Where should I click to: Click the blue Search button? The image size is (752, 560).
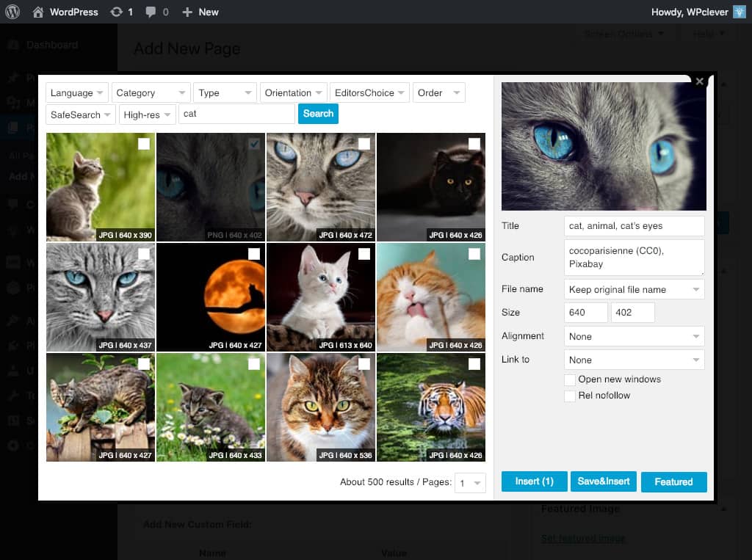point(318,114)
